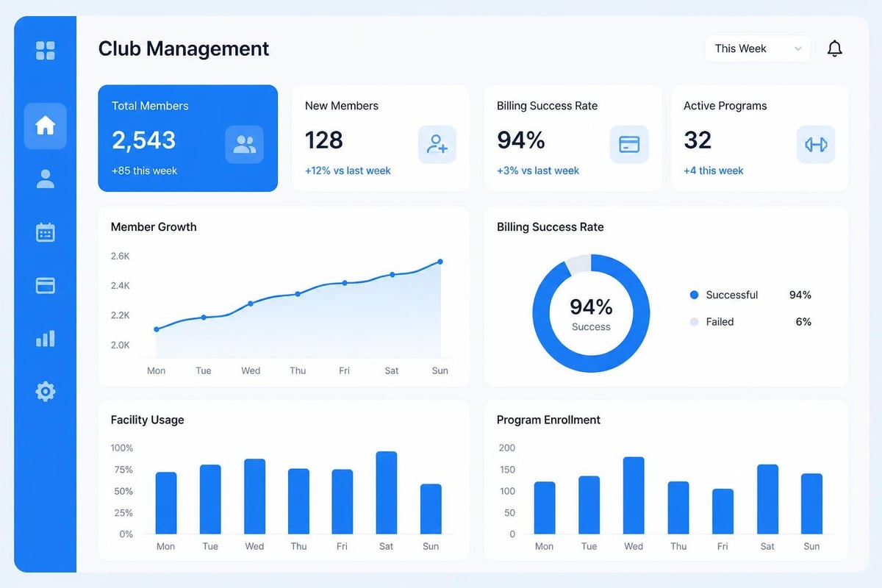Click the Sunday bar in Facility Usage
Image resolution: width=882 pixels, height=588 pixels.
pos(431,509)
